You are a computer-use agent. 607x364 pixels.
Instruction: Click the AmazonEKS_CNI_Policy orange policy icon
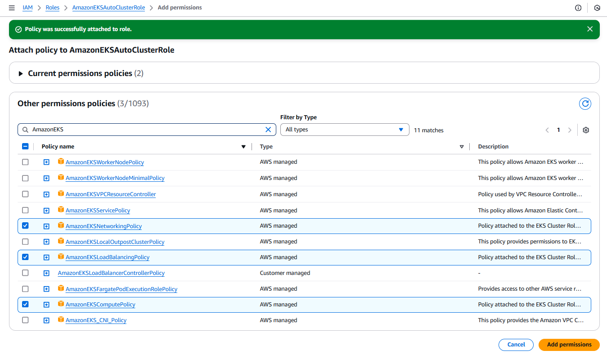61,320
